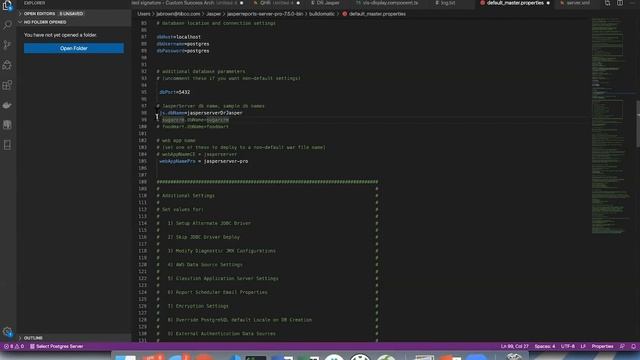Open the Explorer view in the activity bar
The width and height of the screenshot is (640, 360).
[x=7, y=5]
